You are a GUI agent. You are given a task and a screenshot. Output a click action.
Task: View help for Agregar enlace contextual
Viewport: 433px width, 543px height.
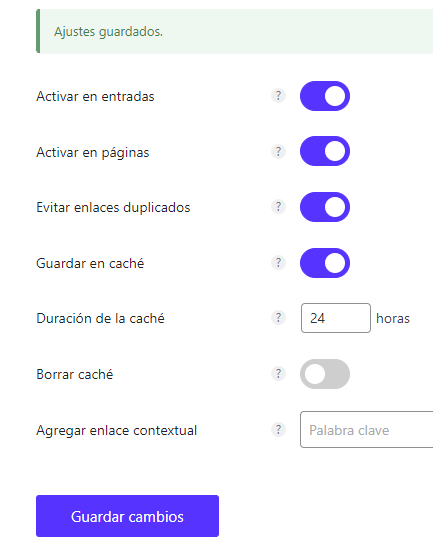[x=278, y=430]
